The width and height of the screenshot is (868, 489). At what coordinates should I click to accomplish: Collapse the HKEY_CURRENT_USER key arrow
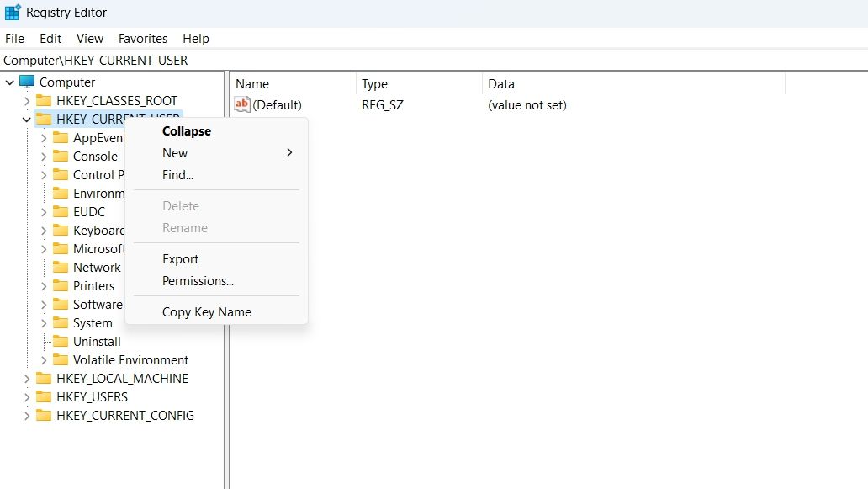tap(27, 119)
